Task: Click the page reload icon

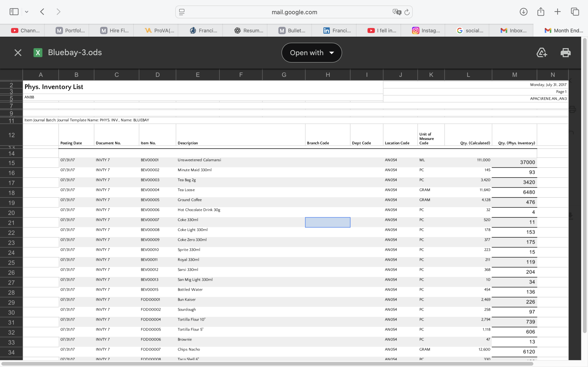Action: coord(407,12)
